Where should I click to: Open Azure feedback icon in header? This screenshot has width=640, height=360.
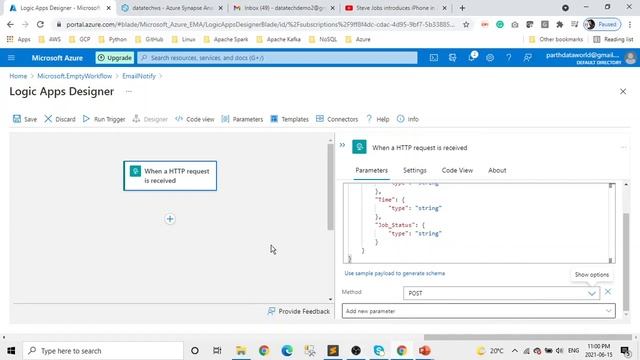527,58
